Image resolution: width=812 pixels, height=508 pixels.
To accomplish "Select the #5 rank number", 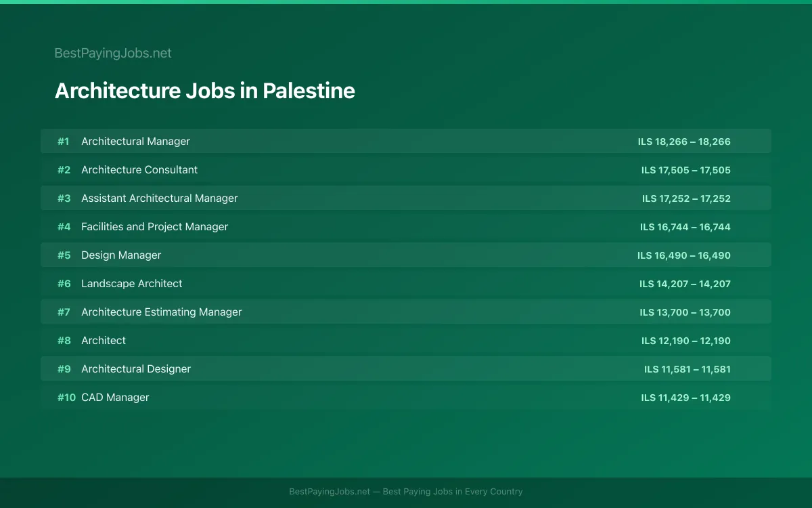I will pyautogui.click(x=64, y=255).
